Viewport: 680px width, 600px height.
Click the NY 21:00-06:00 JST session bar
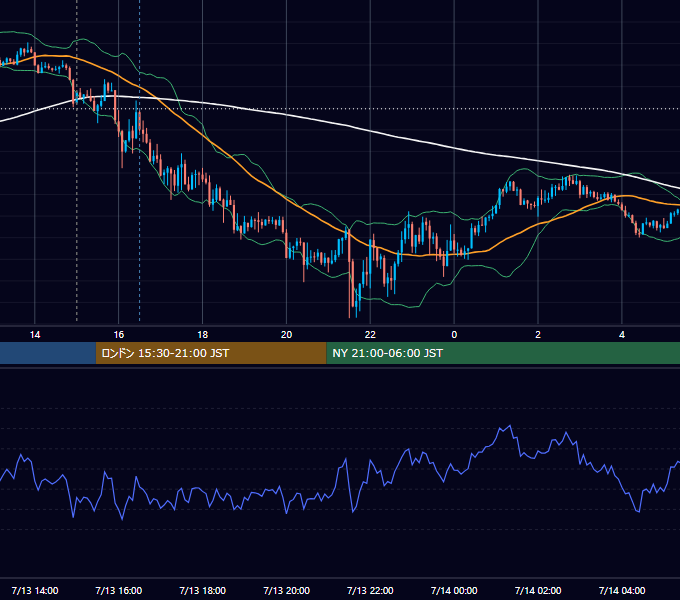[x=503, y=353]
